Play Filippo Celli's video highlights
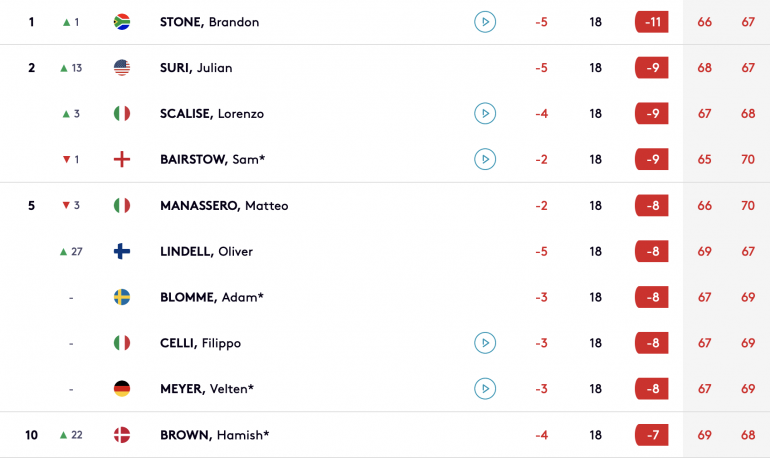Screen dimensions: 770x458 485,343
